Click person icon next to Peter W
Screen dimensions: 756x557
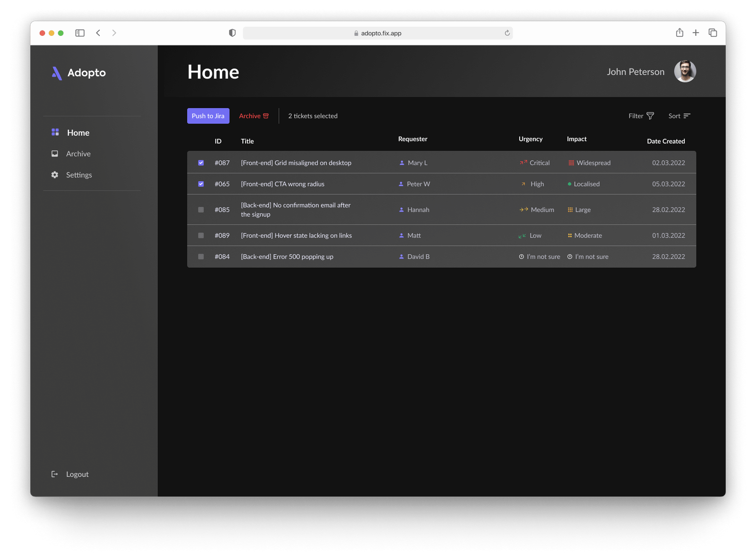tap(401, 184)
